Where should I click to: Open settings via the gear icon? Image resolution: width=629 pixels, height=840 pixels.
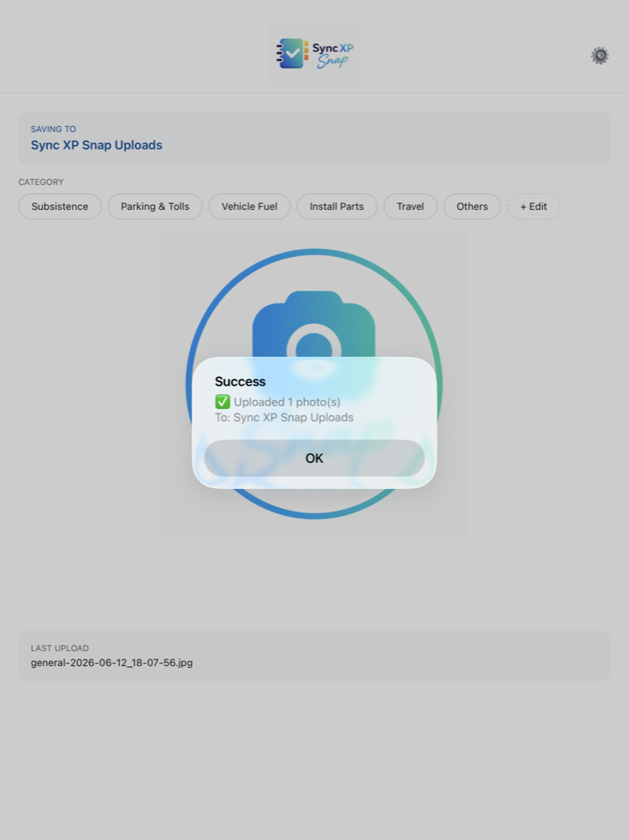click(600, 55)
